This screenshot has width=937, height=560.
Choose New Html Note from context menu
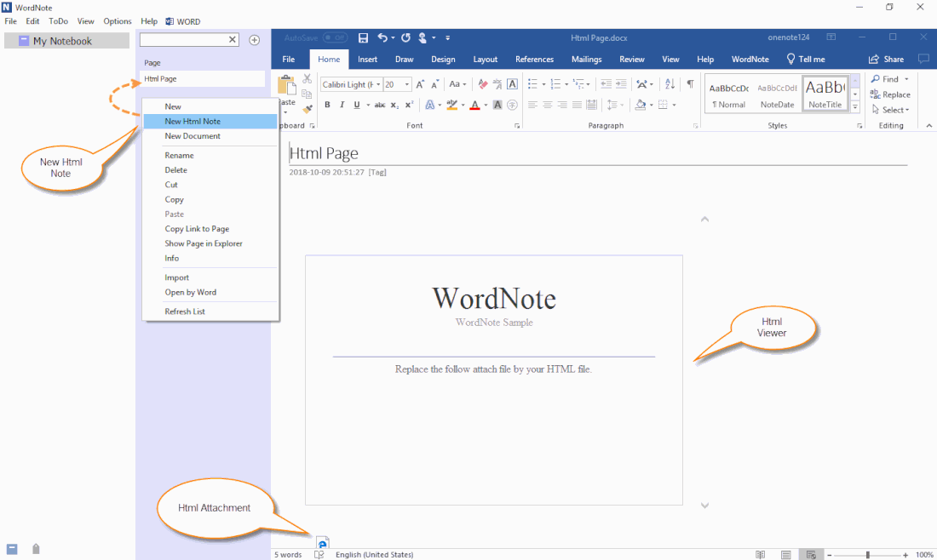click(210, 121)
